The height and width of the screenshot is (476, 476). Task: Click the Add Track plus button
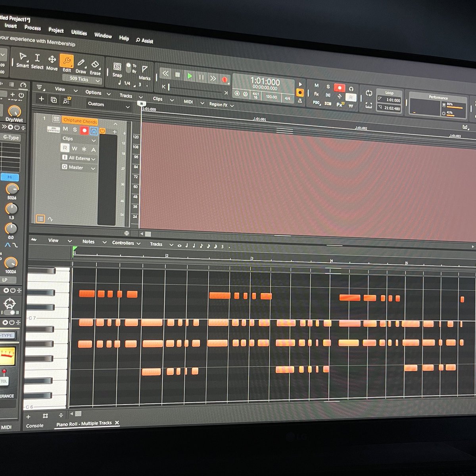pos(42,99)
